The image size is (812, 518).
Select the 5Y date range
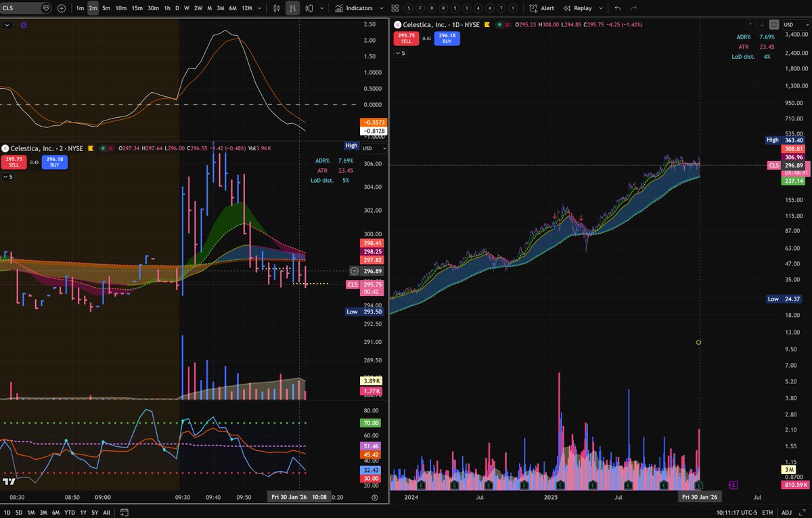95,513
